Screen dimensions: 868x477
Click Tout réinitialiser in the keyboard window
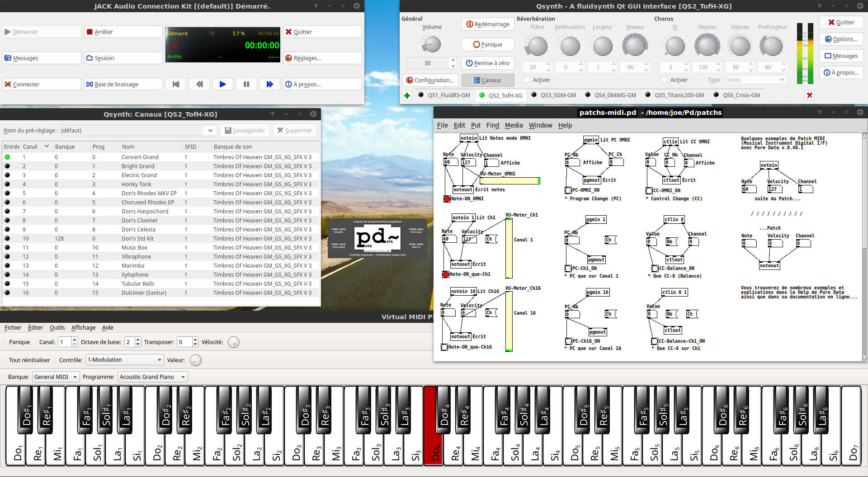29,360
